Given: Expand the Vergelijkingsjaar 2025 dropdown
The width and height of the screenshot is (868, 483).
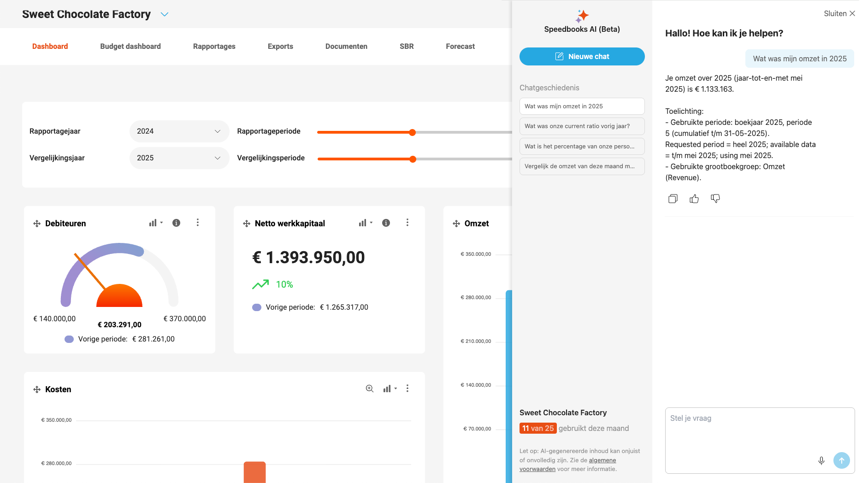Looking at the screenshot, I should point(179,158).
